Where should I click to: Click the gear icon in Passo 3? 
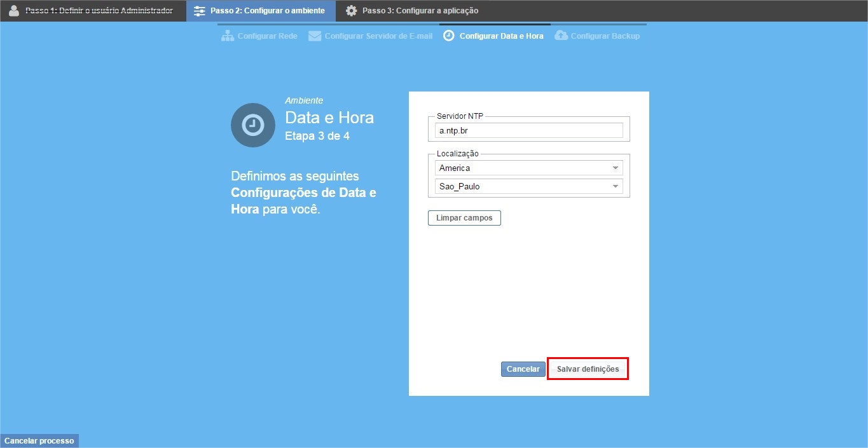pos(351,11)
